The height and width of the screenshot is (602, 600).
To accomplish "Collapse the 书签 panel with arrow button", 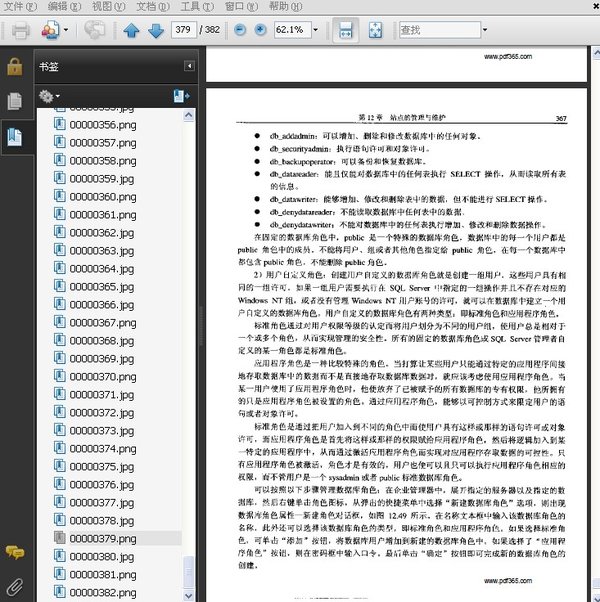I will 189,66.
